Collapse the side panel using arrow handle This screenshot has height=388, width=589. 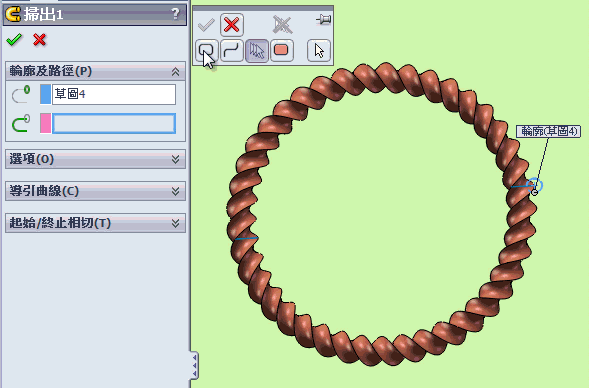(x=195, y=365)
